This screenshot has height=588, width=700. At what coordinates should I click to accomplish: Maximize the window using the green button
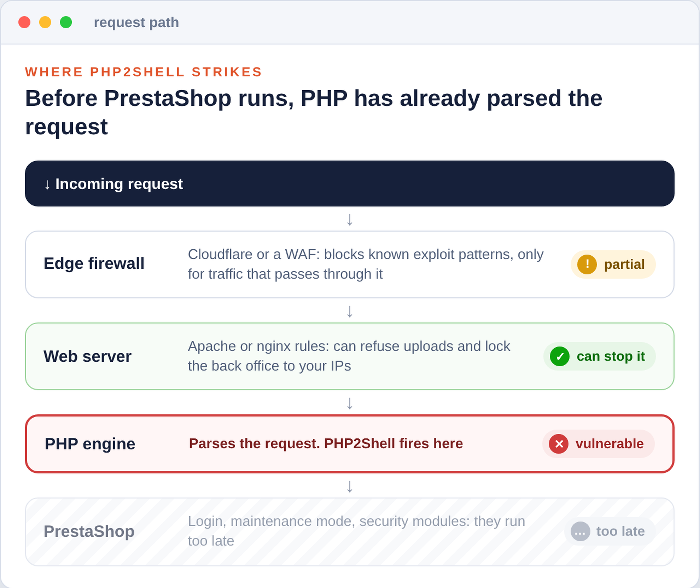(x=66, y=22)
